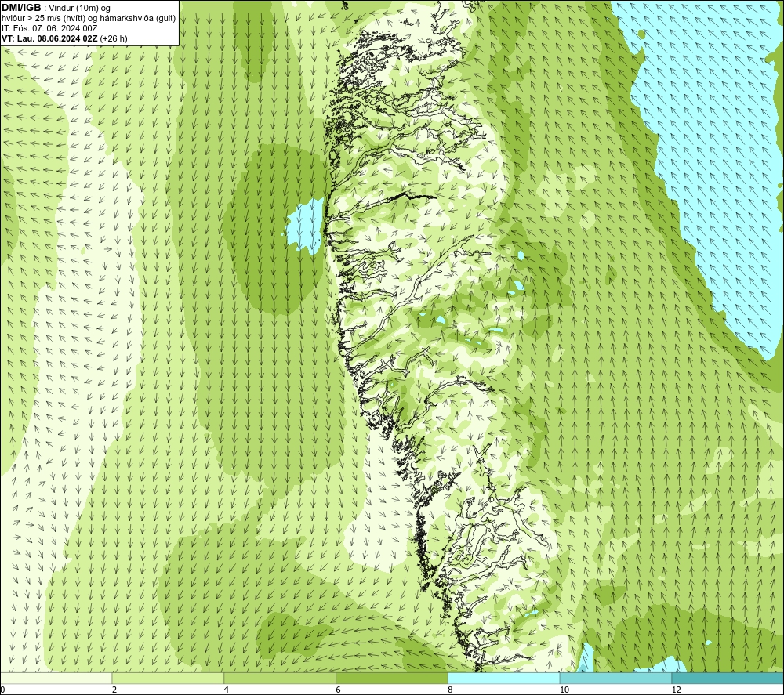
Task: Click the 'IT: Fös. 07. 06. 2024 00Z' line
Action: (x=49, y=28)
